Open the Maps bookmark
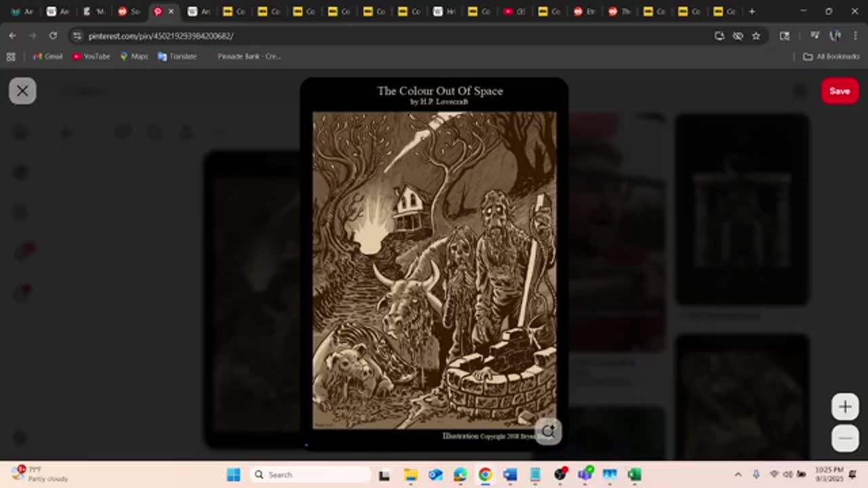 pyautogui.click(x=134, y=56)
